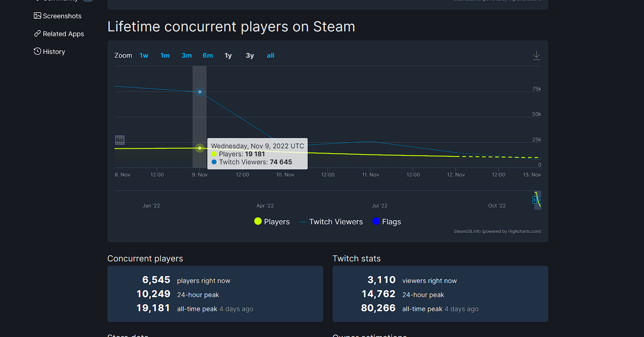Click the 'Rel' release flag marker
The image size is (644, 337).
click(x=120, y=140)
